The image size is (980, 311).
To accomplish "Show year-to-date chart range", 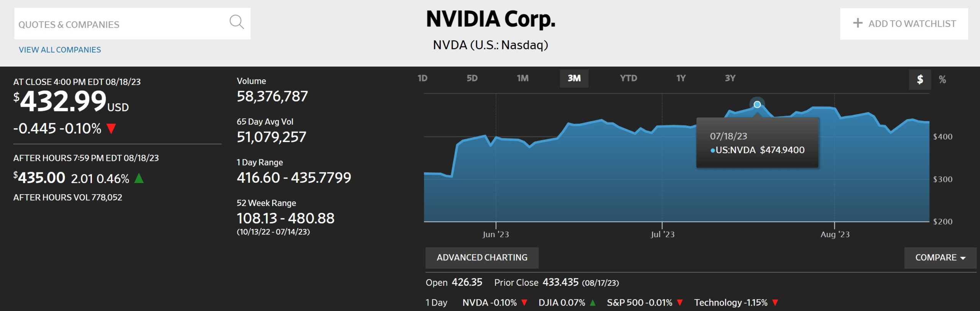I will click(x=628, y=79).
